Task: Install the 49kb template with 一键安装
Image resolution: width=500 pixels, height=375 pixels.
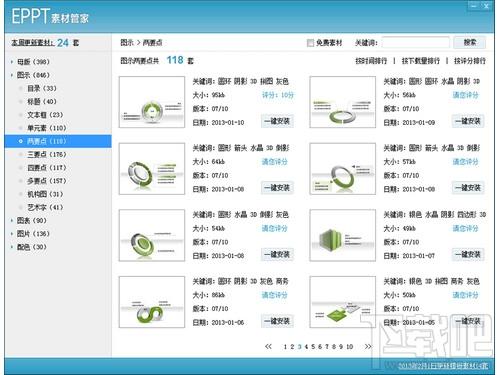Action: click(x=468, y=254)
